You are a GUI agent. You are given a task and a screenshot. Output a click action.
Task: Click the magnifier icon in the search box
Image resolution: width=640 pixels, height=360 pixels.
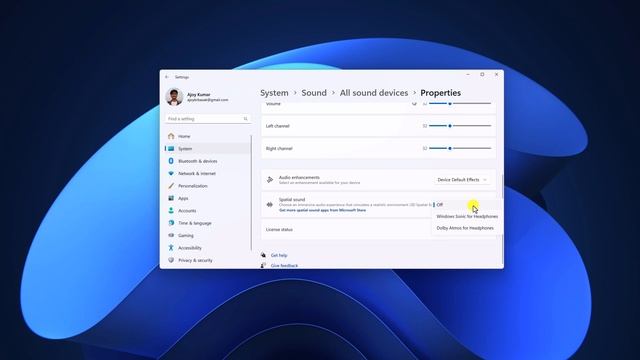coord(246,119)
